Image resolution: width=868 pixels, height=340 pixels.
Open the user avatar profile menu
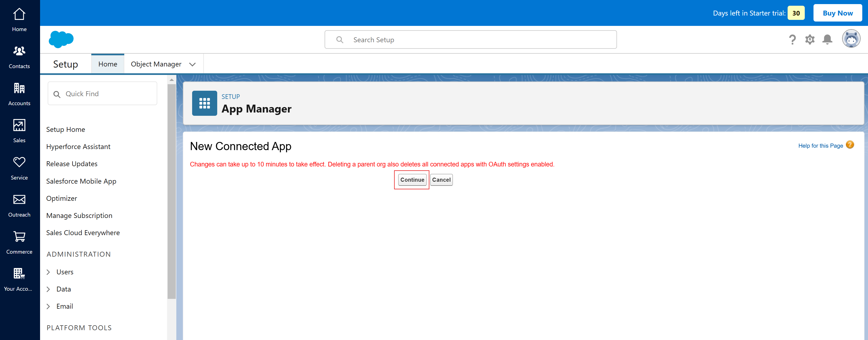851,39
